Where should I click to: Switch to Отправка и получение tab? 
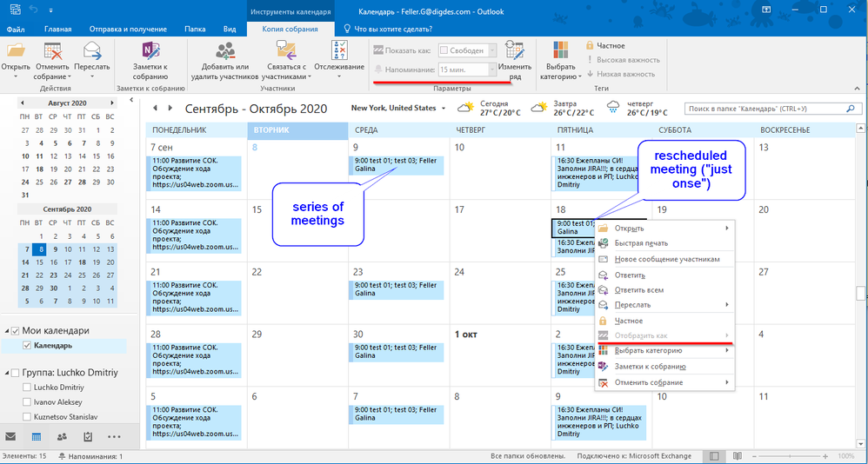tap(129, 29)
